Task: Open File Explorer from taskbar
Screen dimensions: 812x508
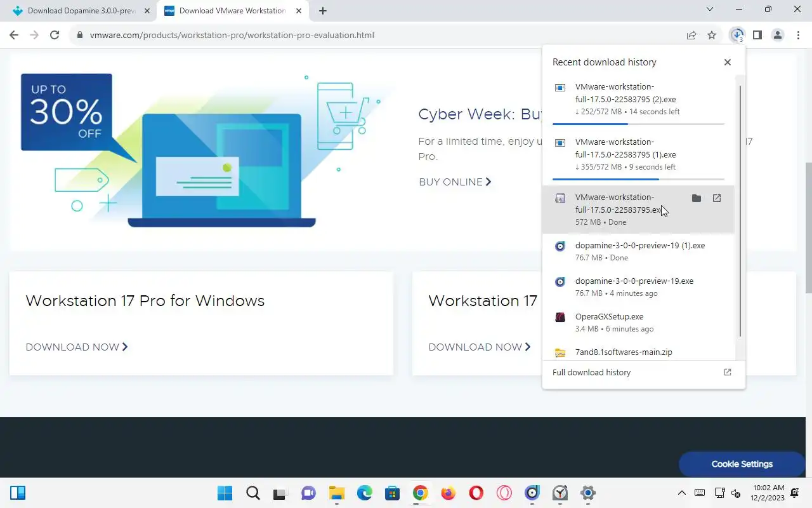Action: pyautogui.click(x=337, y=493)
